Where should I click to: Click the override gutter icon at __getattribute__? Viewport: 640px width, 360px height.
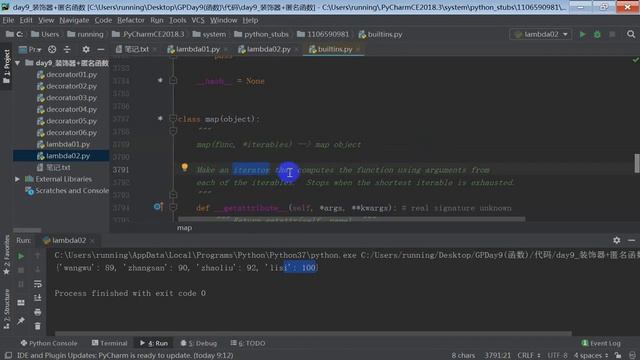click(x=158, y=207)
